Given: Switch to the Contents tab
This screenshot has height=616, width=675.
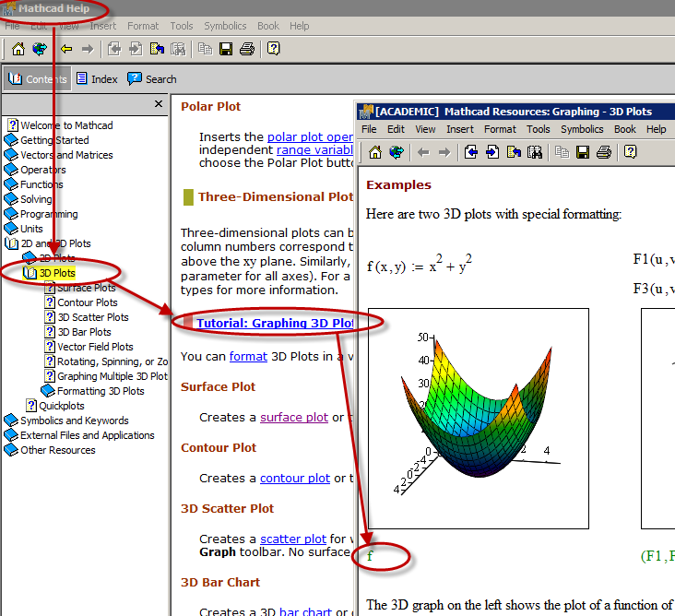Looking at the screenshot, I should point(38,79).
